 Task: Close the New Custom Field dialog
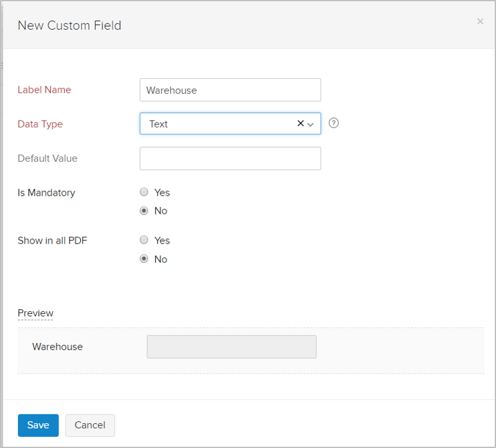coord(480,22)
